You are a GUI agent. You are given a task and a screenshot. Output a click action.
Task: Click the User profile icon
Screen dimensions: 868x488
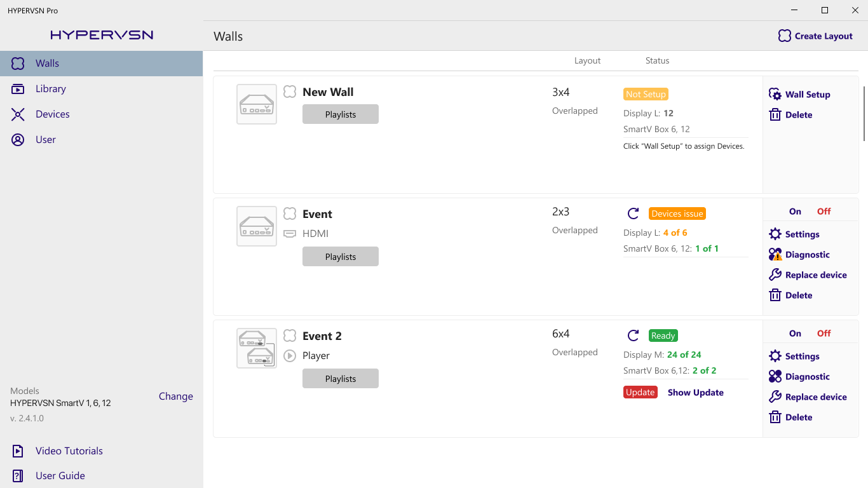coord(18,140)
